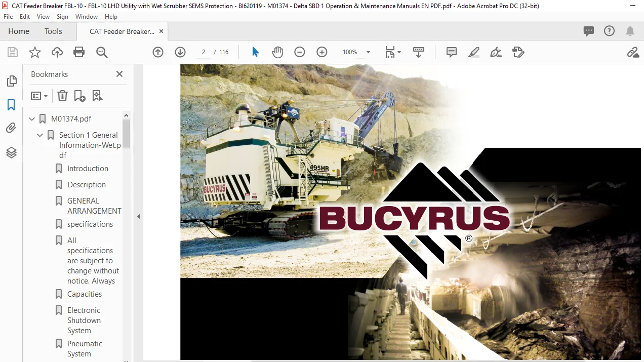The image size is (644, 362).
Task: Delete selected bookmark with trash icon
Action: point(62,96)
